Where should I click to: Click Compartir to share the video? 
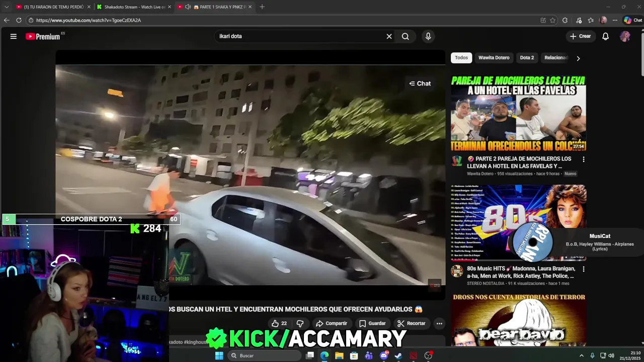click(x=331, y=323)
